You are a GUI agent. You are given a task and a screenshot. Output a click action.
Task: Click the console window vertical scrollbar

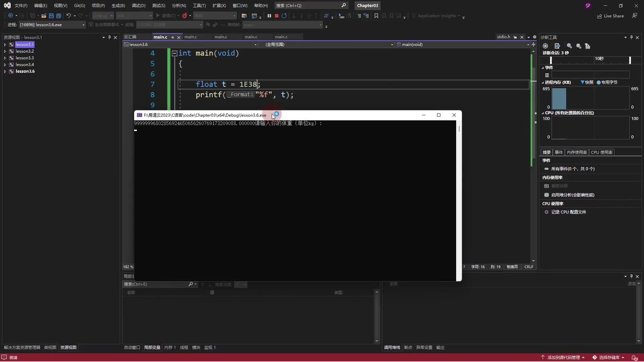(459, 200)
